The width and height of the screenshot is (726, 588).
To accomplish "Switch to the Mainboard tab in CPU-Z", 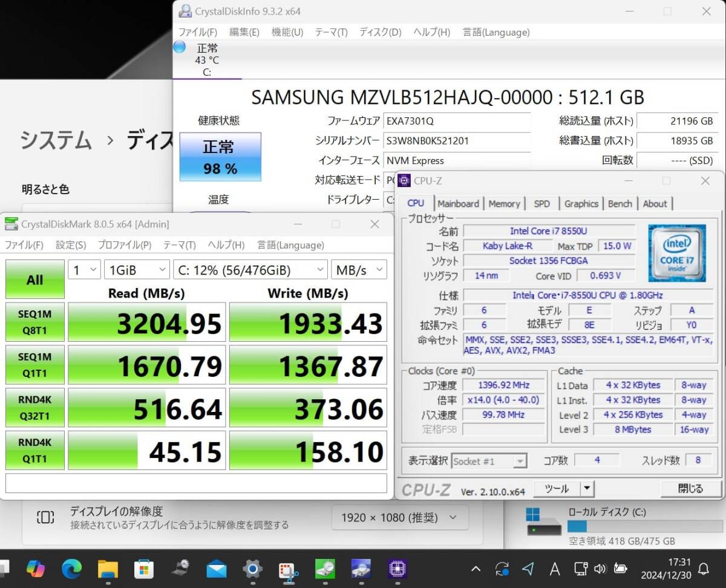I will click(x=458, y=204).
